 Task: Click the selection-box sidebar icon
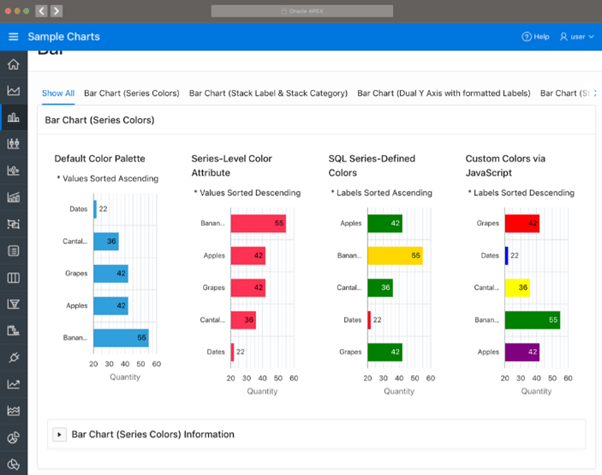point(13,224)
